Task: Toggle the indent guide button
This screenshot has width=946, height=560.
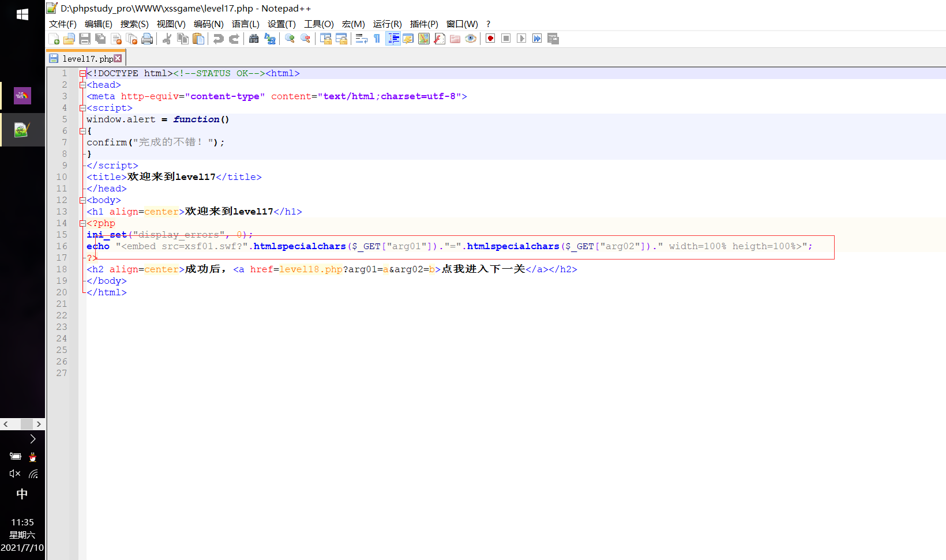Action: (393, 39)
